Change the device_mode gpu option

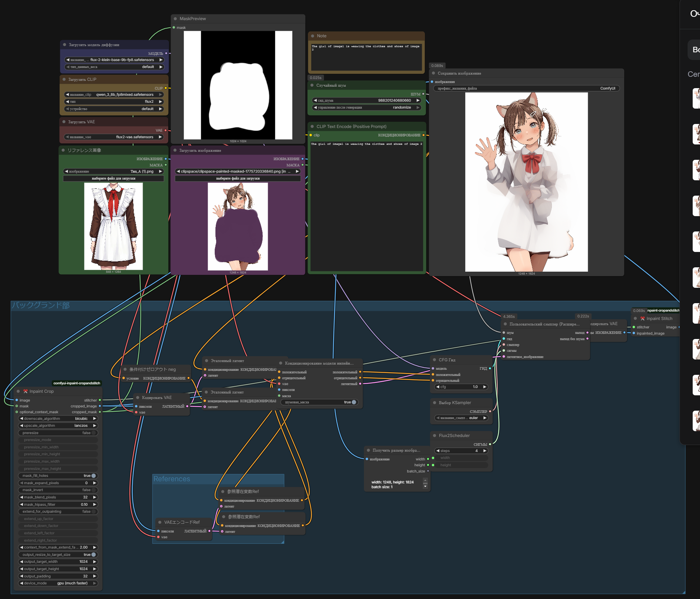click(x=59, y=583)
